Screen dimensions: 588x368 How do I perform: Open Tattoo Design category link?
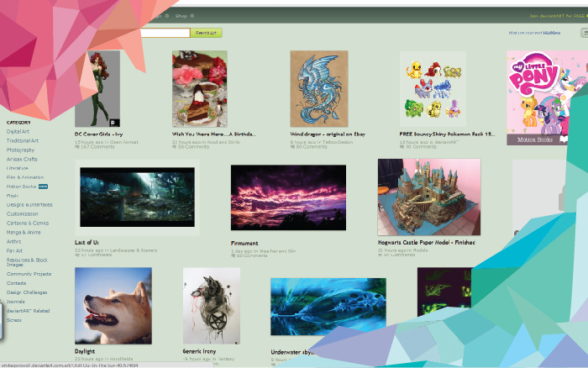pos(337,142)
